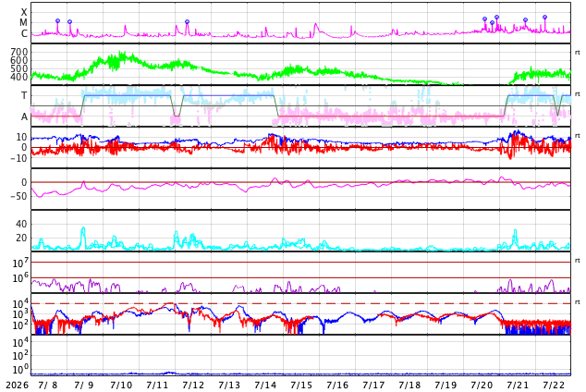Click the 7/17 date label
This screenshot has width=586, height=392.
tap(373, 386)
